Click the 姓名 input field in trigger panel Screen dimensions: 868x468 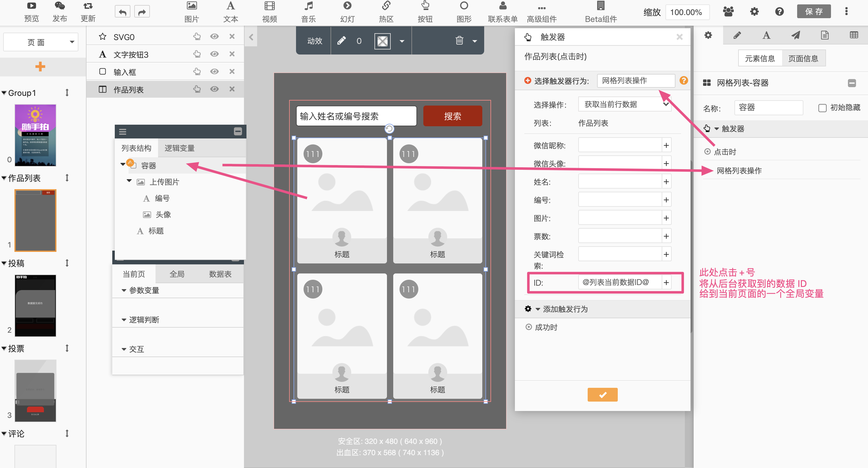point(620,182)
